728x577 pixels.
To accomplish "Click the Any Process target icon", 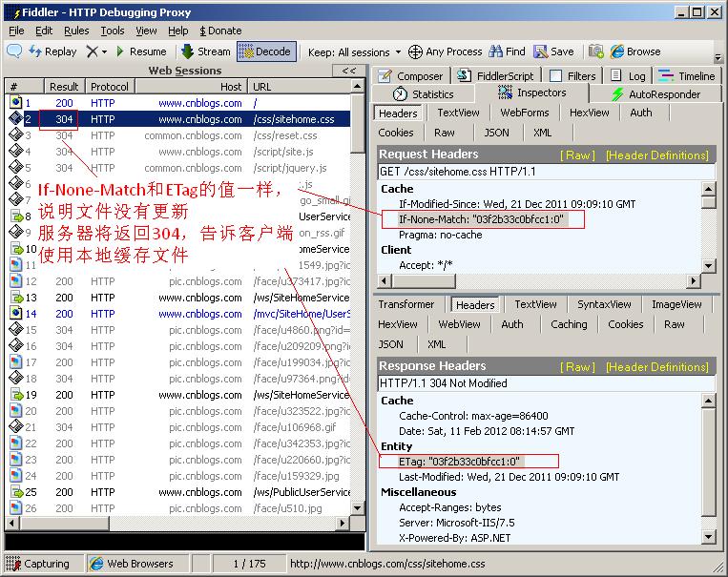I will point(415,52).
